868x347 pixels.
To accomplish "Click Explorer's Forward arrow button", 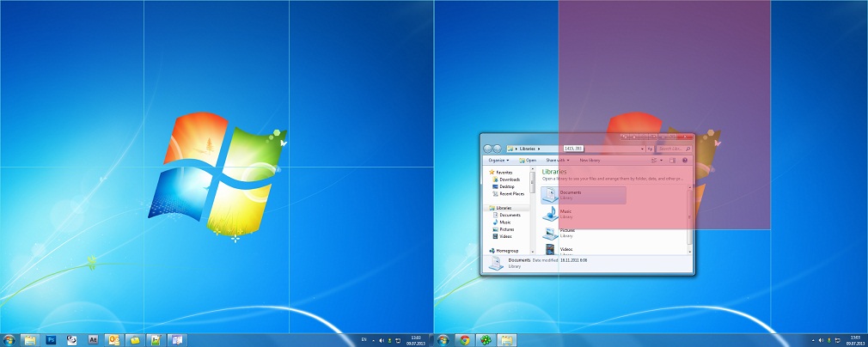I will [497, 149].
